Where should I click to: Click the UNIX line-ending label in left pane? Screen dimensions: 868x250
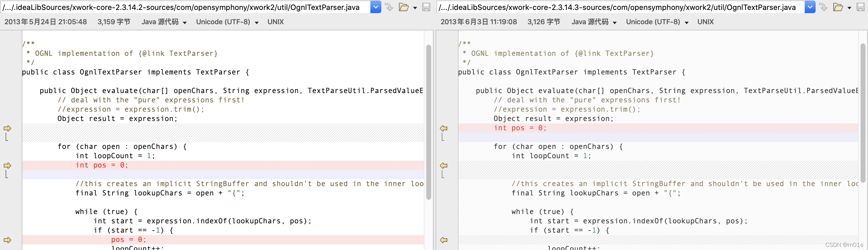(x=275, y=22)
